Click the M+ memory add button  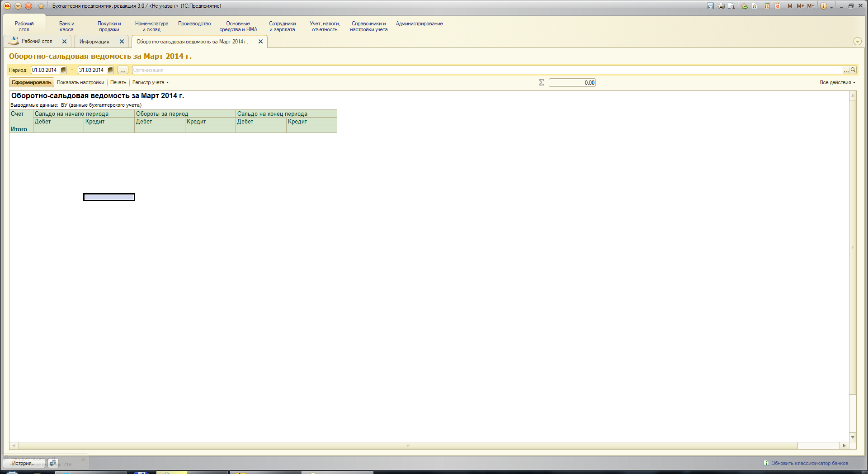[x=800, y=6]
